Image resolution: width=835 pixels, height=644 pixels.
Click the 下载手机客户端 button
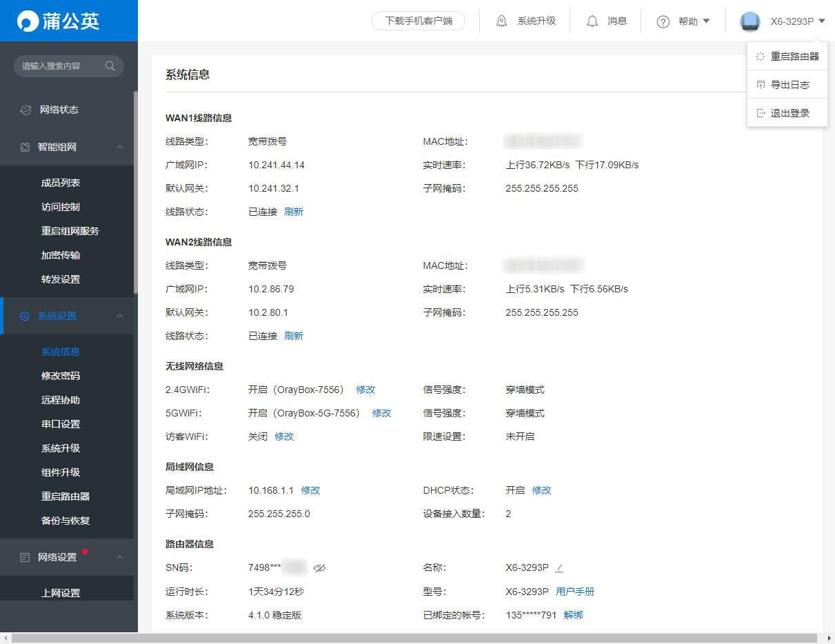coord(419,21)
